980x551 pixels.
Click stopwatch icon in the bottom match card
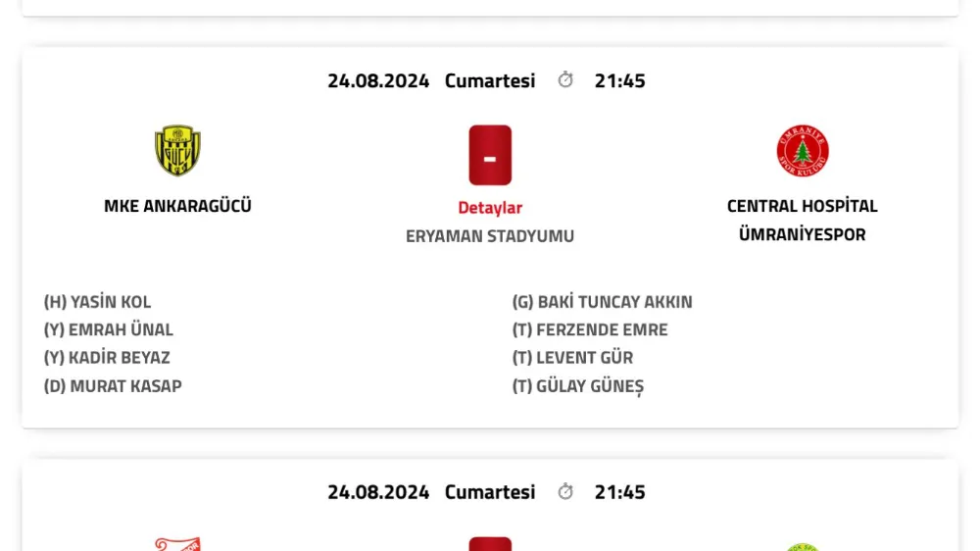click(565, 492)
